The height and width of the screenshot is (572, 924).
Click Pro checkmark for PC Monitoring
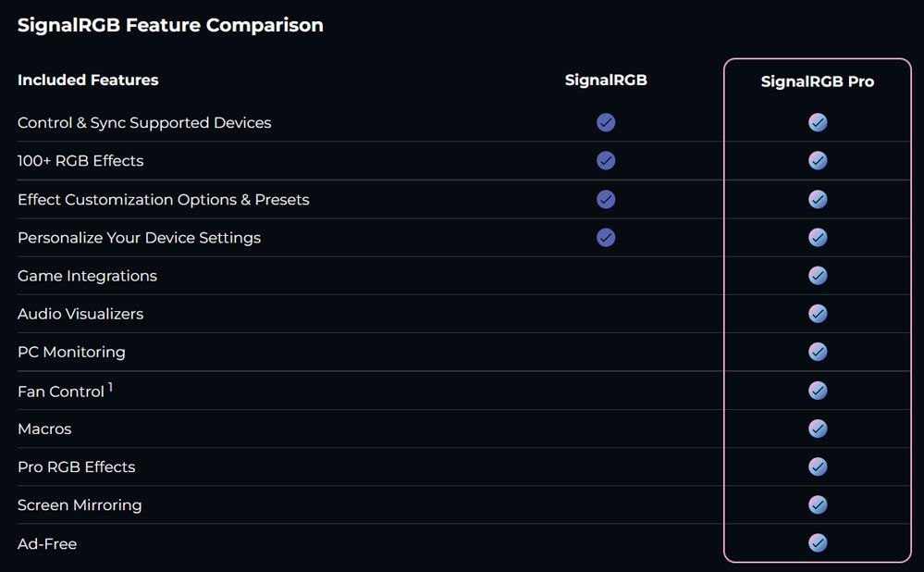pos(818,352)
